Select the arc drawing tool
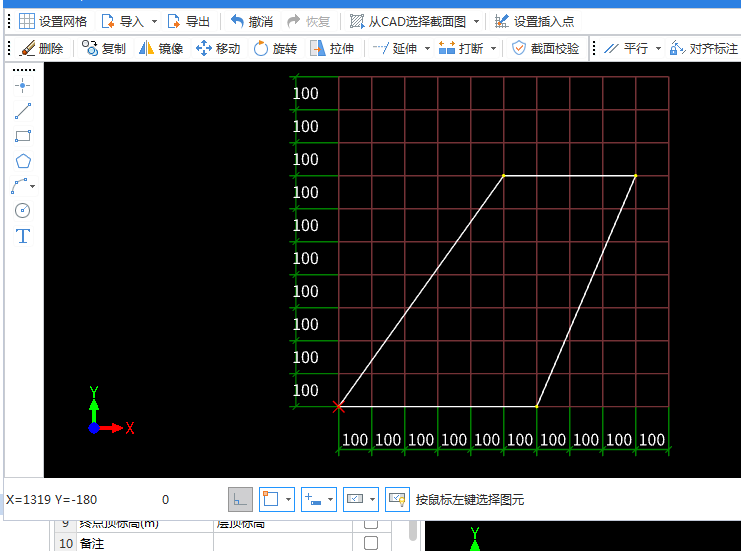This screenshot has width=741, height=551. pyautogui.click(x=19, y=186)
